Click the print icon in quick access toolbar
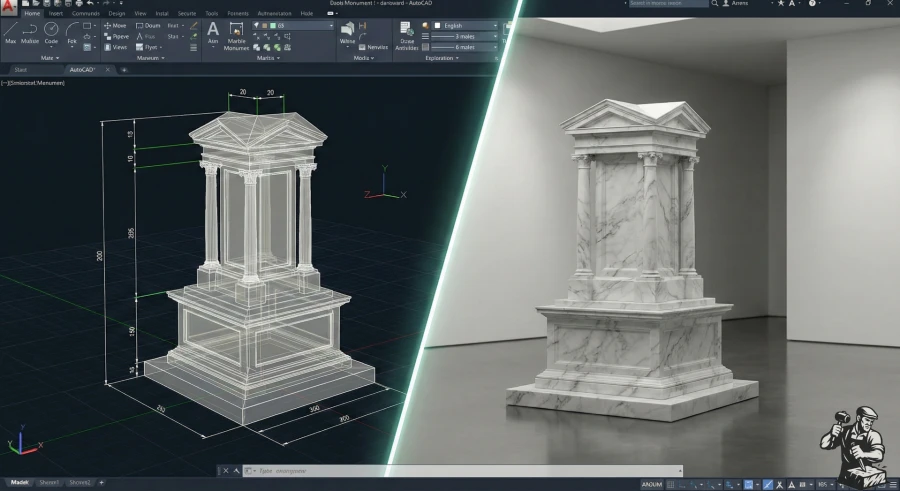 pyautogui.click(x=79, y=3)
